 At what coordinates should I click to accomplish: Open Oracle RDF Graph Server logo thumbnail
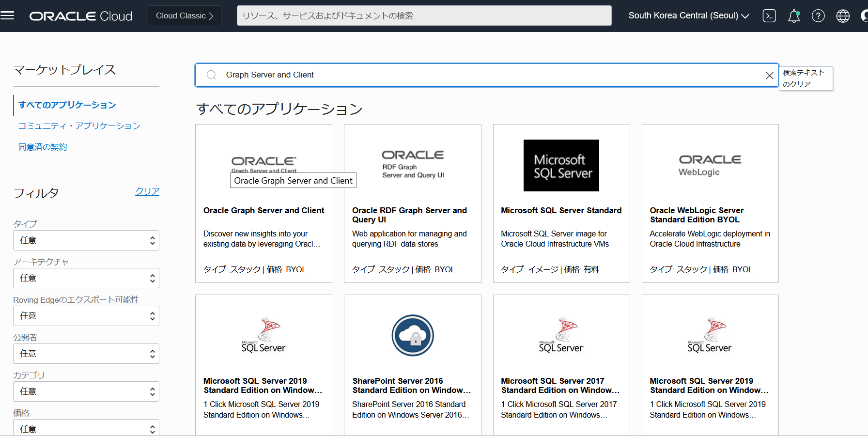tap(413, 164)
